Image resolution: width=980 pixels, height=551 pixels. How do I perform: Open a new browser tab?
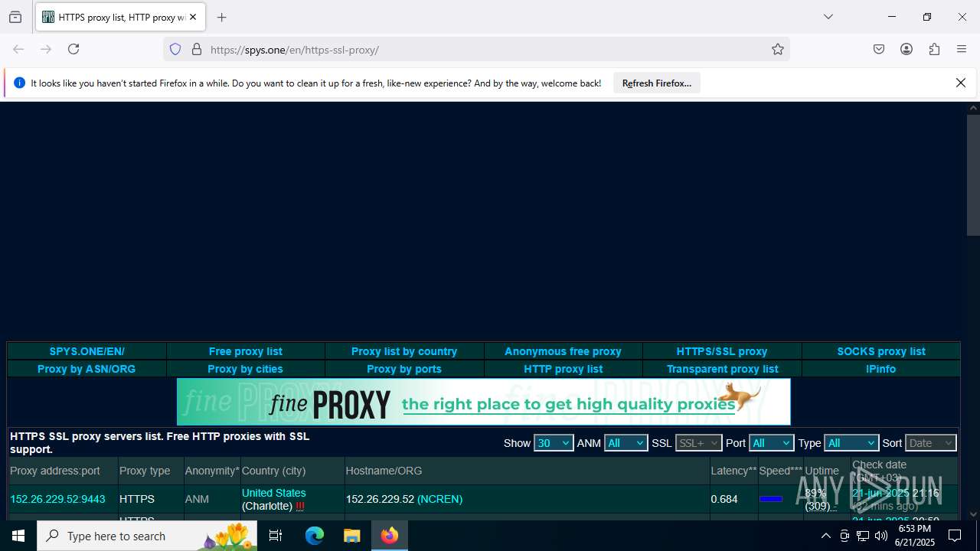tap(221, 17)
